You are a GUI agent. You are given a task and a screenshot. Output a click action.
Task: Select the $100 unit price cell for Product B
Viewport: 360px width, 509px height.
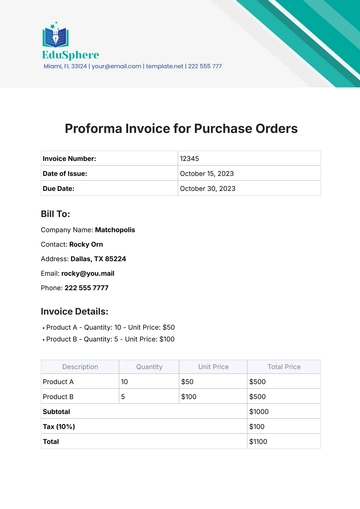click(x=213, y=396)
